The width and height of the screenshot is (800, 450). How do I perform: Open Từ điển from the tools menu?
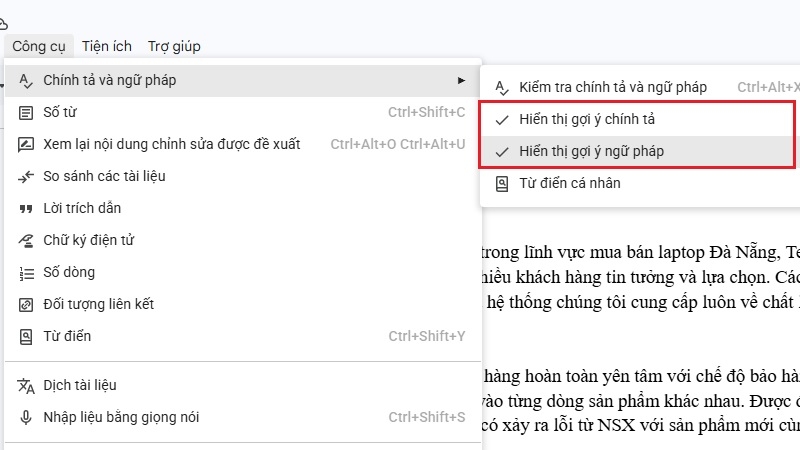pyautogui.click(x=243, y=336)
